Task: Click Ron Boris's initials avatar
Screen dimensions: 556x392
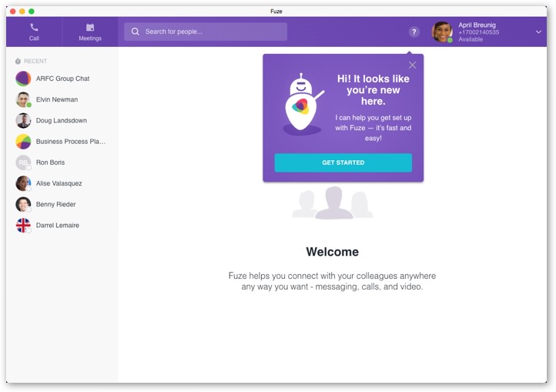Action: click(x=23, y=162)
